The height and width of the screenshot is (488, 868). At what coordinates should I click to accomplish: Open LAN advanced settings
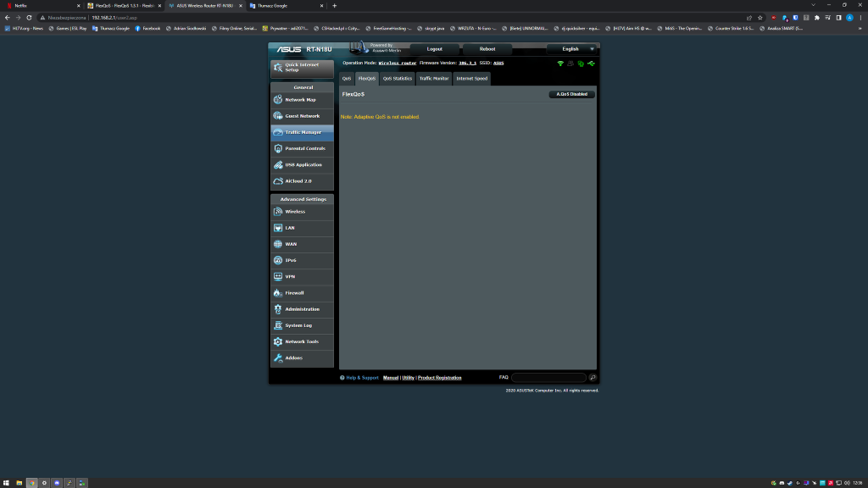pyautogui.click(x=302, y=228)
